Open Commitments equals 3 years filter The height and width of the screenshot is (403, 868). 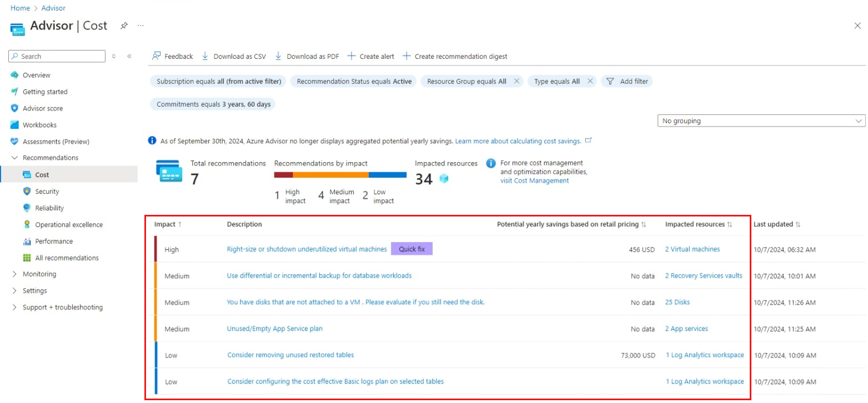[213, 104]
